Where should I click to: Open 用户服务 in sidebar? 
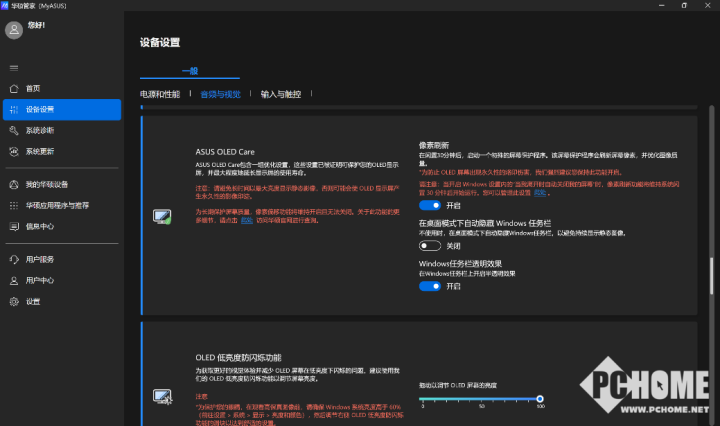62,259
